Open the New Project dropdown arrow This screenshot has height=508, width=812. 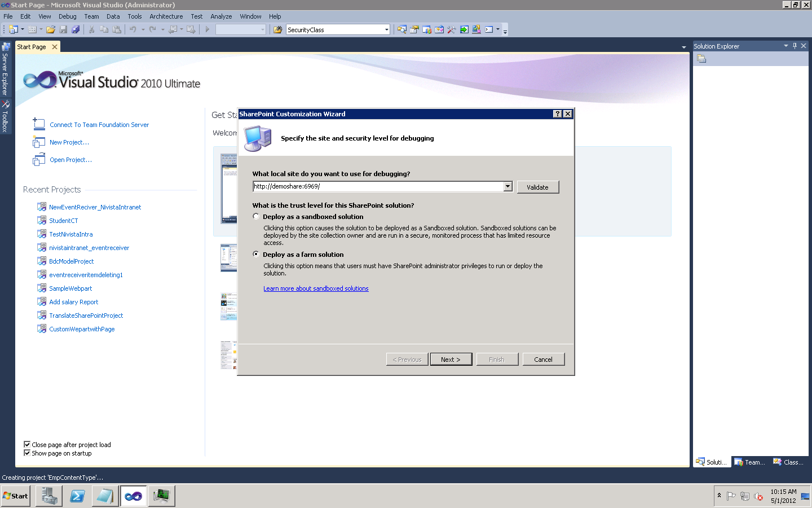tap(23, 29)
